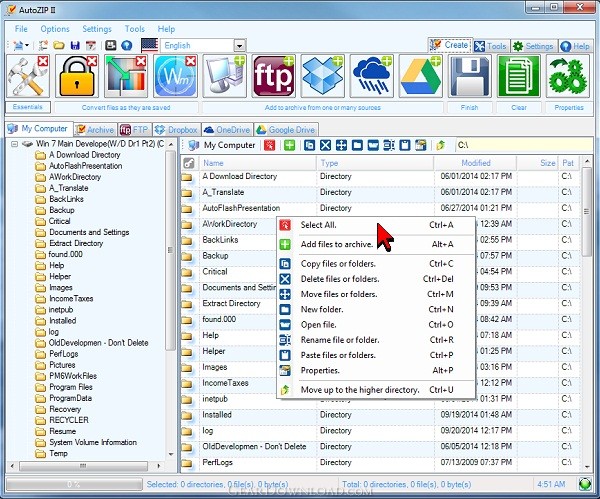Click the Wm watermark icon

pos(175,76)
